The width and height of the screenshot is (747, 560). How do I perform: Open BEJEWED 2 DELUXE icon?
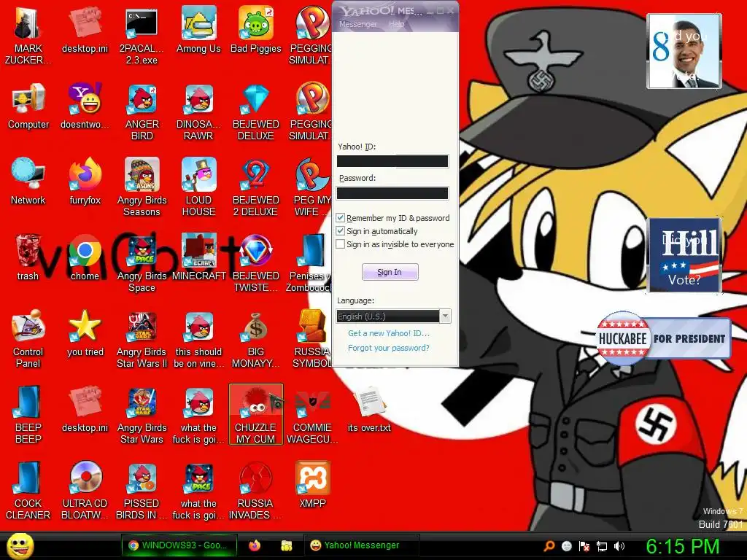(x=256, y=187)
